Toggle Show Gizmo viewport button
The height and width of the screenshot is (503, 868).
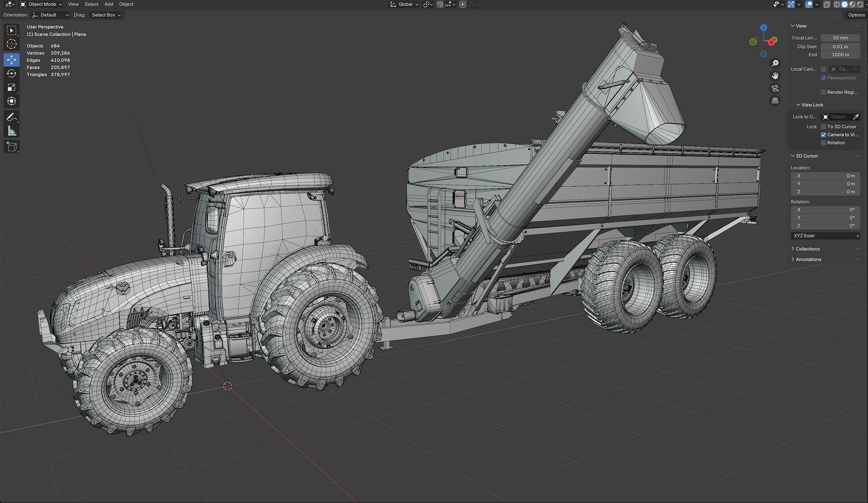coord(791,4)
